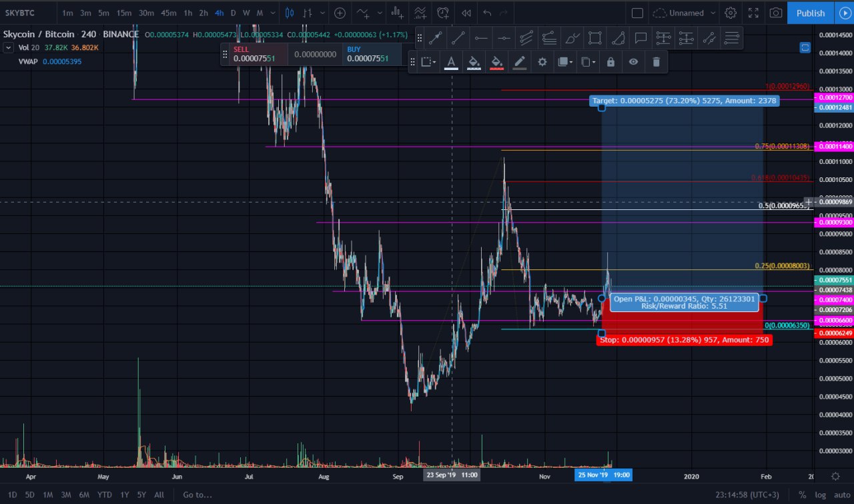Viewport: 854px width, 504px height.
Task: Switch to the 15m interval
Action: point(123,13)
